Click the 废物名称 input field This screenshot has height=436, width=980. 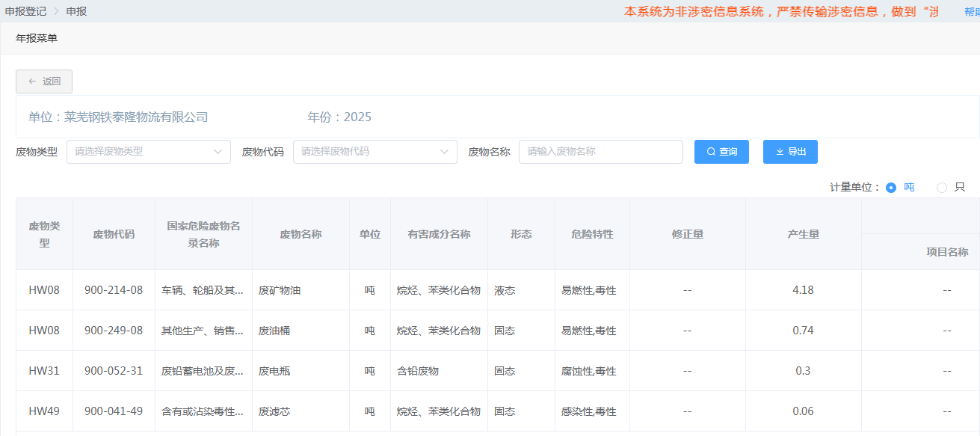click(x=600, y=152)
